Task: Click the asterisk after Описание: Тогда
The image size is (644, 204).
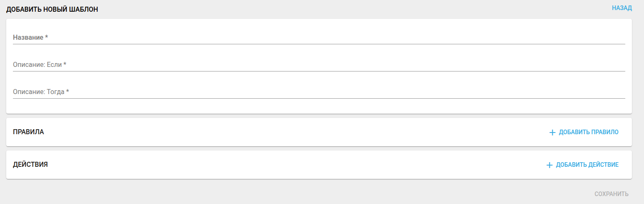Action: (67, 92)
